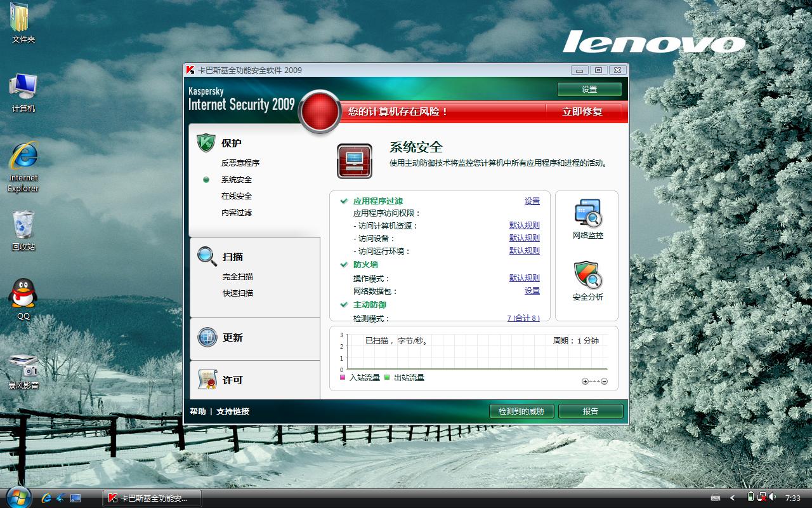Screen dimensions: 812x508
Task: Click the taskbar clock showing 7:33
Action: pyautogui.click(x=793, y=498)
